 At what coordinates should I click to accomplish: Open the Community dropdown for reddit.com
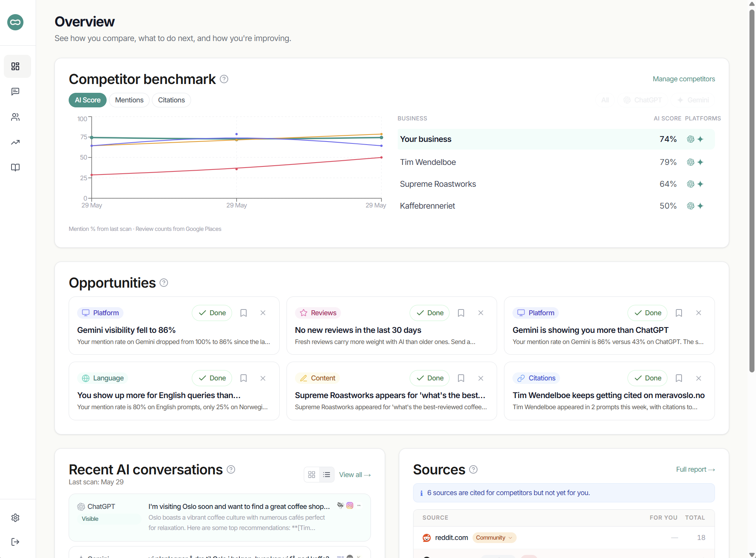[494, 538]
